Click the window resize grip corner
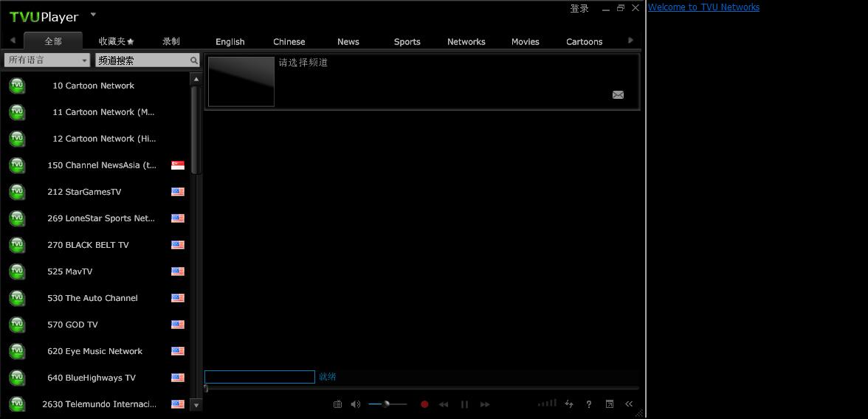The image size is (868, 419). pyautogui.click(x=640, y=413)
